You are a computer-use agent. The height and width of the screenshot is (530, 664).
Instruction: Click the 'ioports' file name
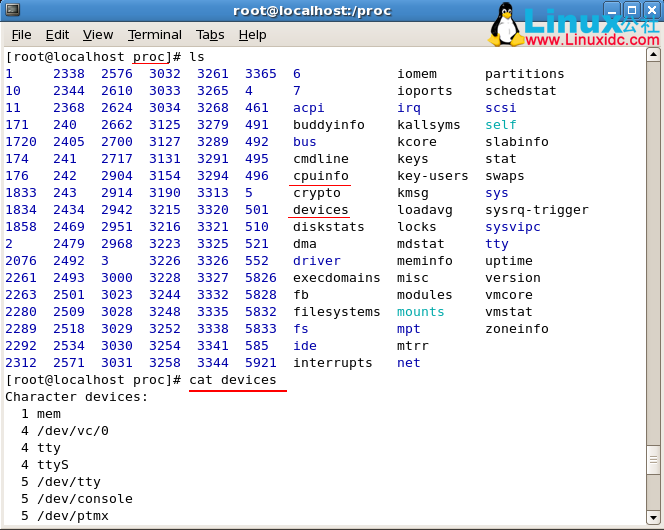coord(425,91)
